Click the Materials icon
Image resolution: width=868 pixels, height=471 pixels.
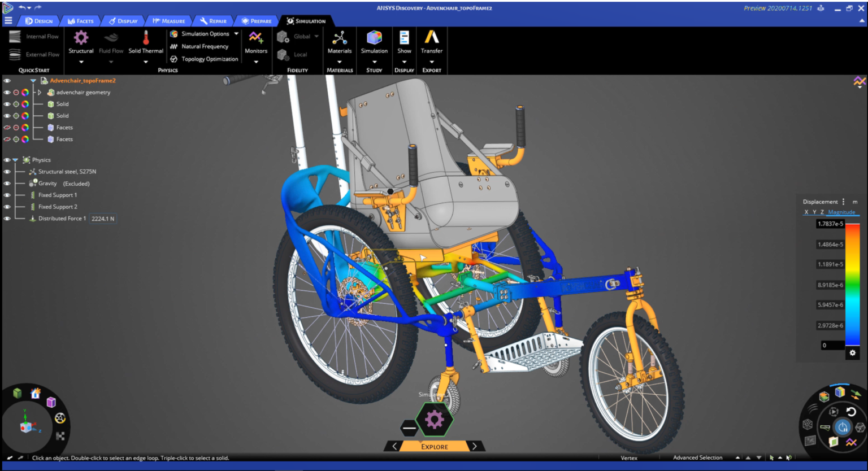(x=340, y=38)
